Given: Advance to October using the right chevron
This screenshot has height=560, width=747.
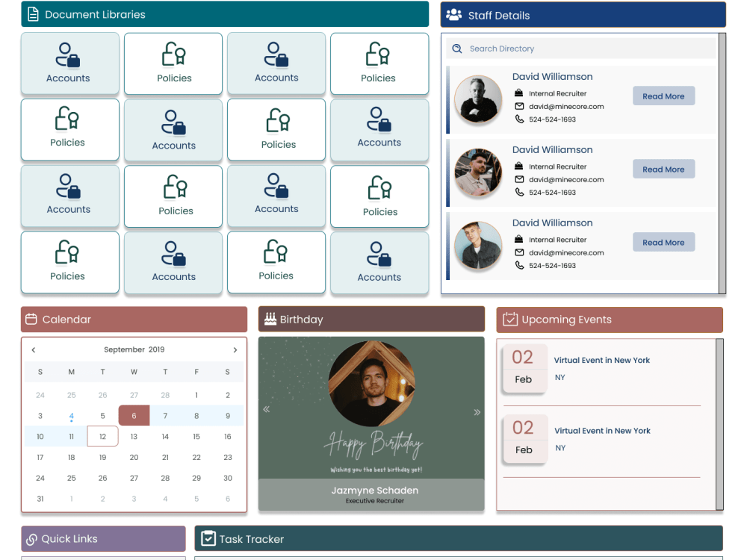Looking at the screenshot, I should pos(235,349).
